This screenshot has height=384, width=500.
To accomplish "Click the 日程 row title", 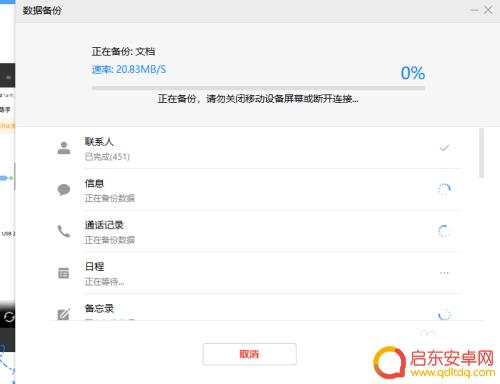I will (x=94, y=266).
